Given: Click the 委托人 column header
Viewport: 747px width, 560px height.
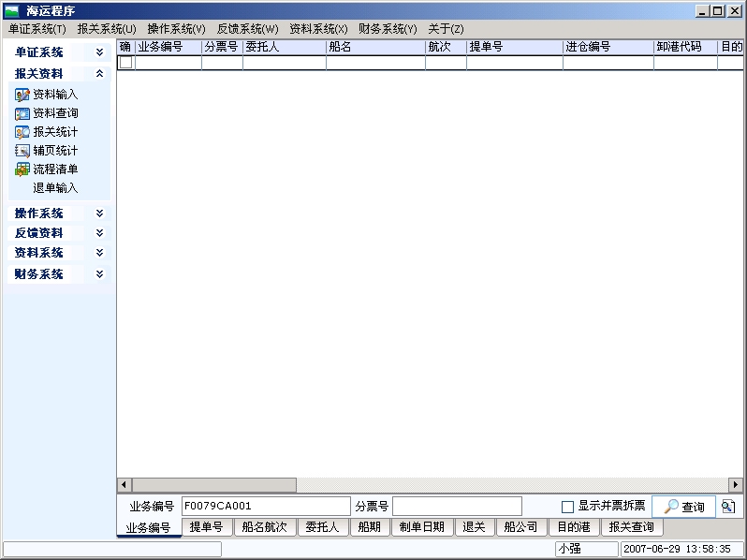Looking at the screenshot, I should click(285, 47).
